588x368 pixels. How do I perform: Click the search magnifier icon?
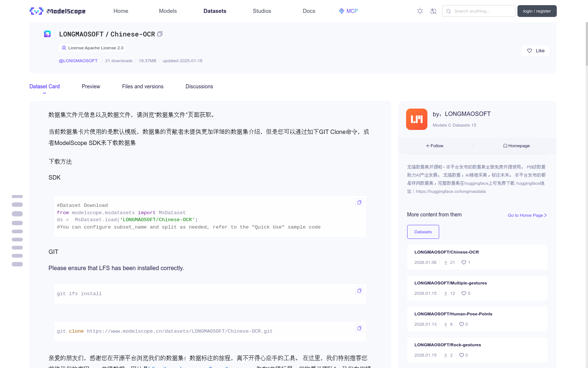448,11
